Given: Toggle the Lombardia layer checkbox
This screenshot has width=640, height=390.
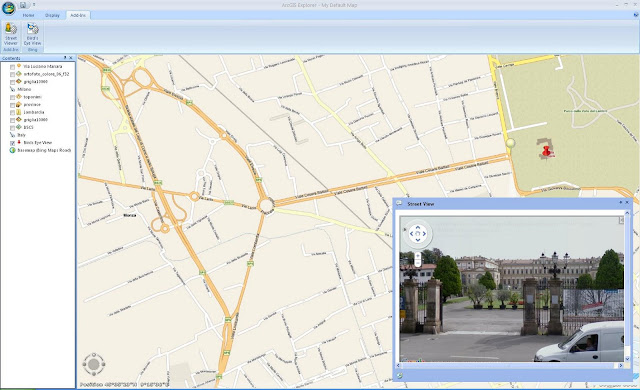Looking at the screenshot, I should pos(12,113).
